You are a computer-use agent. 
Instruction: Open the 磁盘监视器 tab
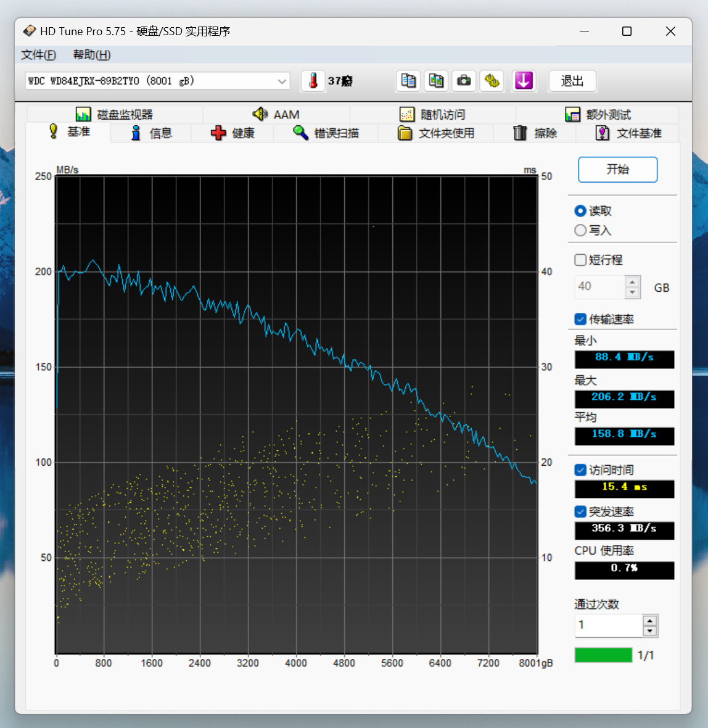click(114, 114)
